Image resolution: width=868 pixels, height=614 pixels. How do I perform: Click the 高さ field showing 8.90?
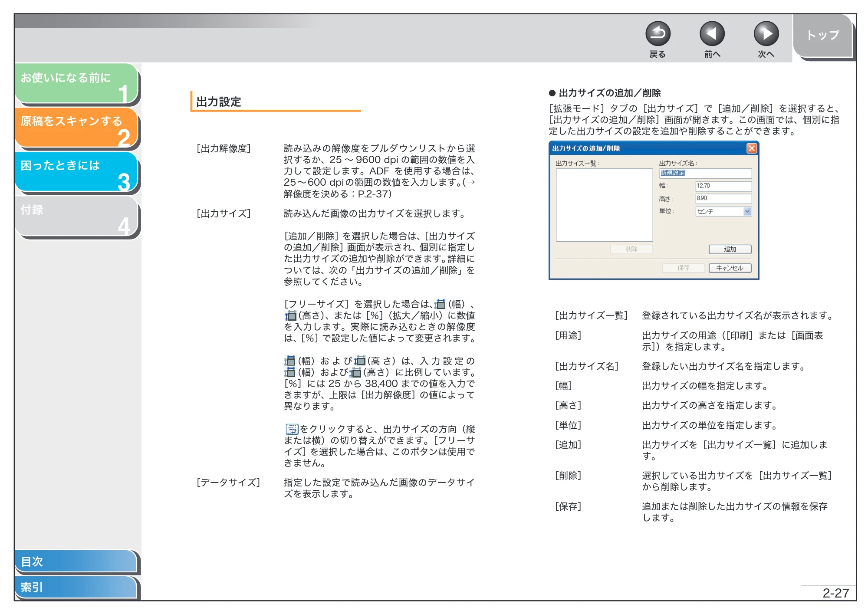click(723, 198)
